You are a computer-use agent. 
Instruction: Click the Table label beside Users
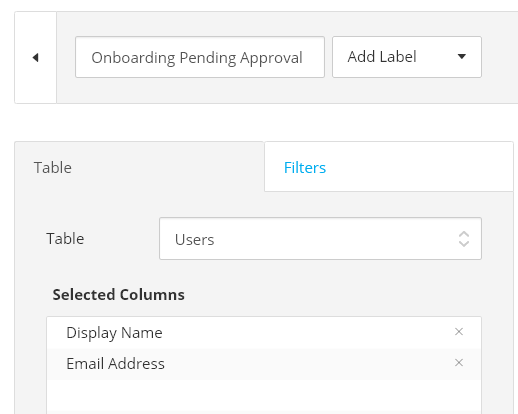click(x=65, y=239)
